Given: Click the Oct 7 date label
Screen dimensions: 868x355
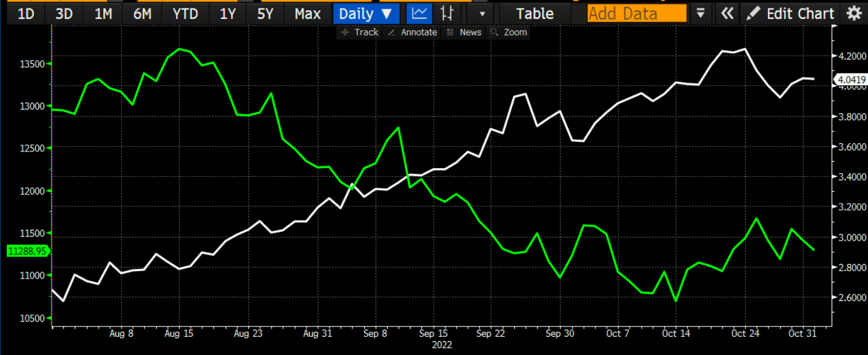Looking at the screenshot, I should 617,333.
